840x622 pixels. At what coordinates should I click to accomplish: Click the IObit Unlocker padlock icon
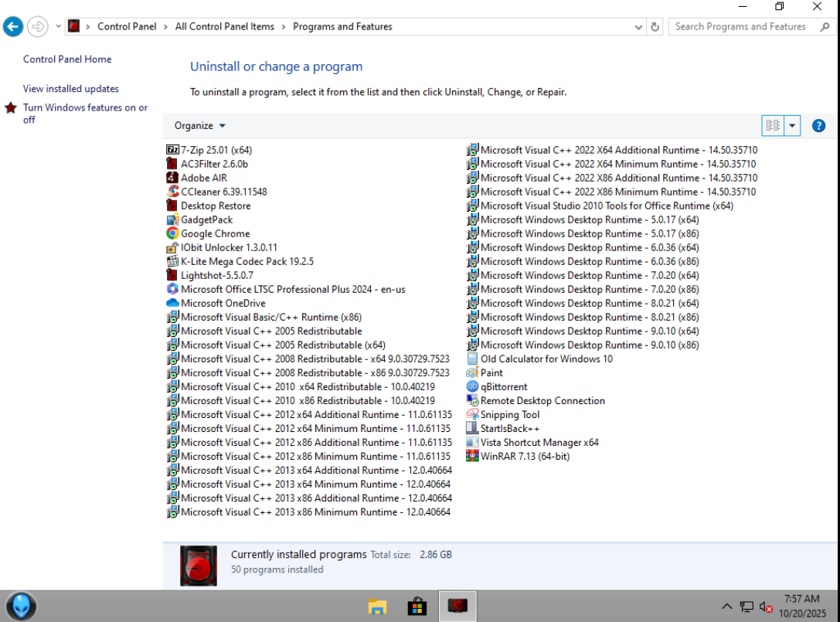point(172,247)
